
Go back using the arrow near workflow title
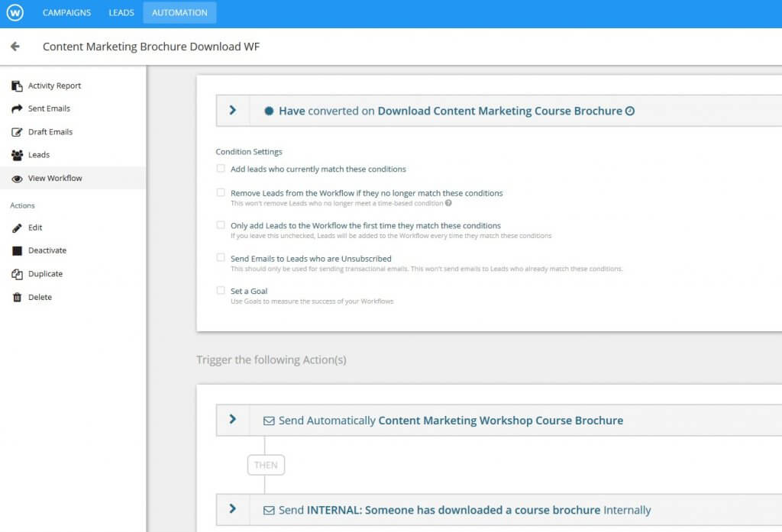point(15,47)
